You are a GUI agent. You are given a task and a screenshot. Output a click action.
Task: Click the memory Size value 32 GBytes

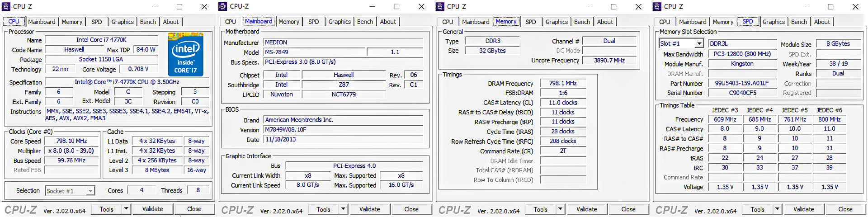[493, 51]
